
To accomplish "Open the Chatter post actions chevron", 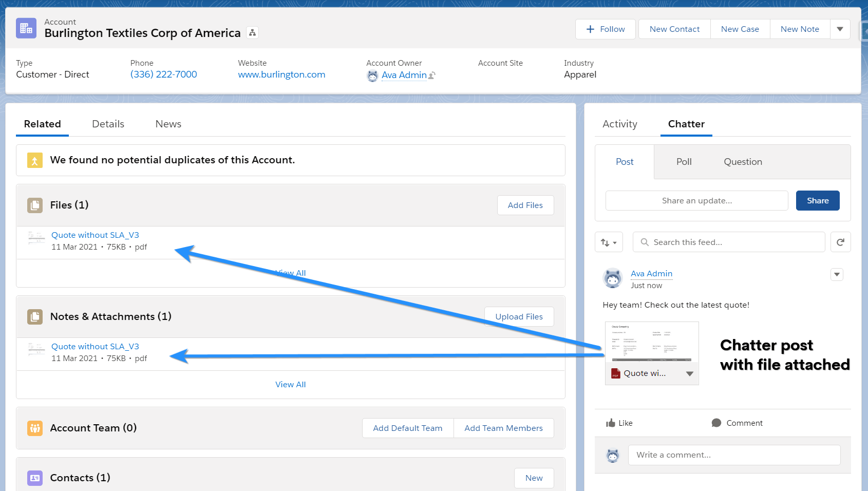I will (837, 274).
